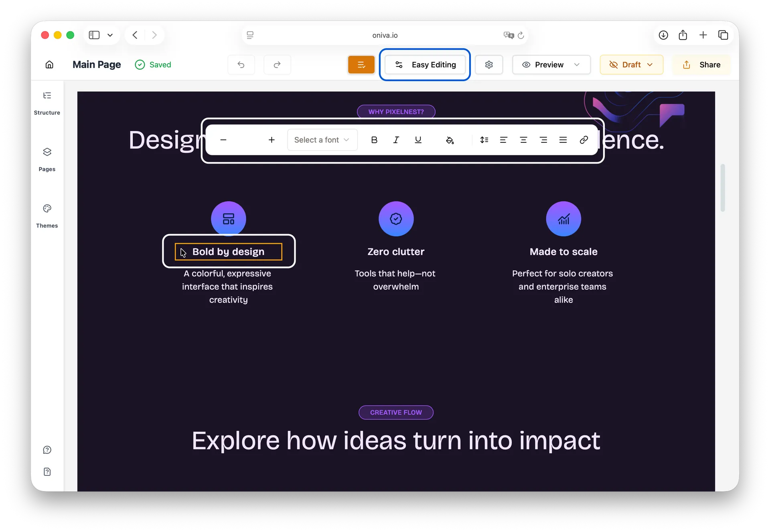Screen dimensions: 770x532
Task: Open the text fill color tool
Action: pos(450,140)
